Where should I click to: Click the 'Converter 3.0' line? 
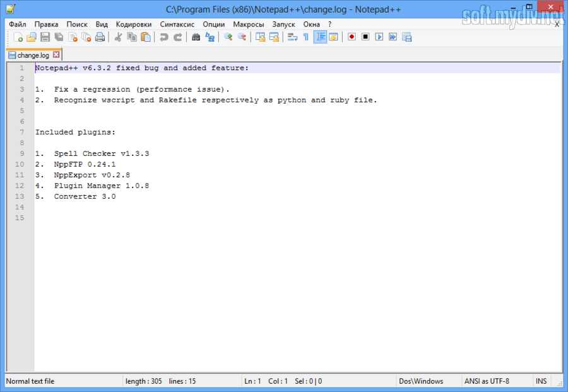pyautogui.click(x=75, y=196)
